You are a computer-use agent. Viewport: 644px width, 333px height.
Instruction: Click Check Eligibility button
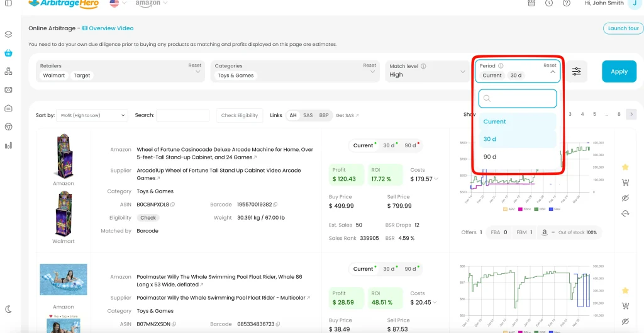[x=240, y=116]
